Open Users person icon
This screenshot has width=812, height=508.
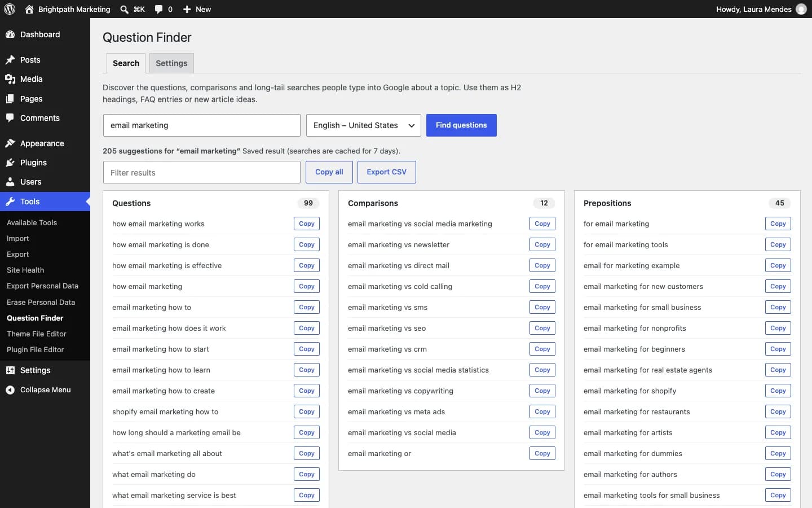(x=10, y=182)
